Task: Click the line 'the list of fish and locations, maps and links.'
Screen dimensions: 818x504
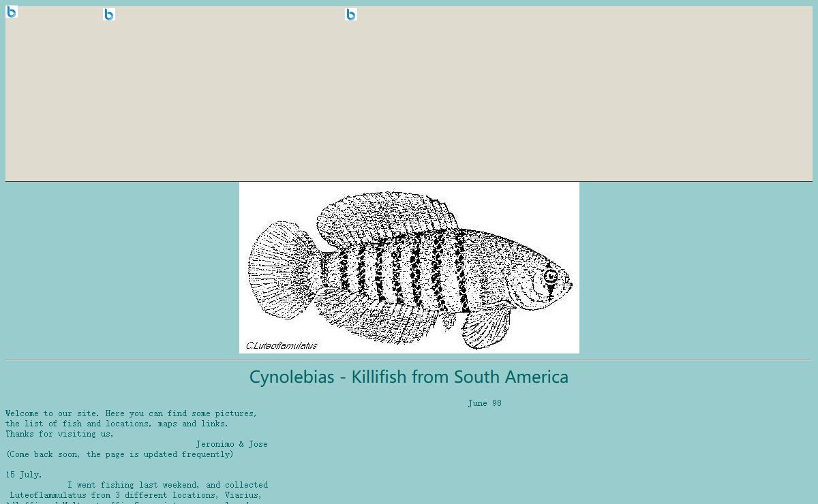Action: [117, 424]
